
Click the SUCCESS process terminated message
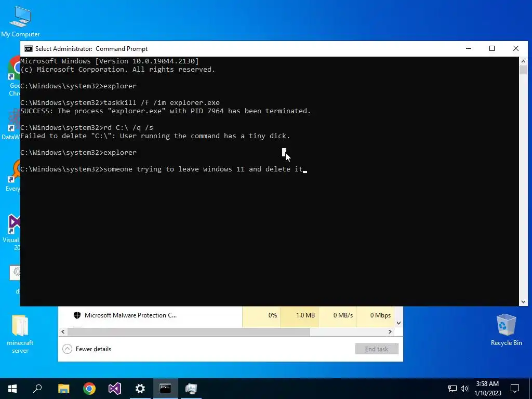[x=165, y=111]
